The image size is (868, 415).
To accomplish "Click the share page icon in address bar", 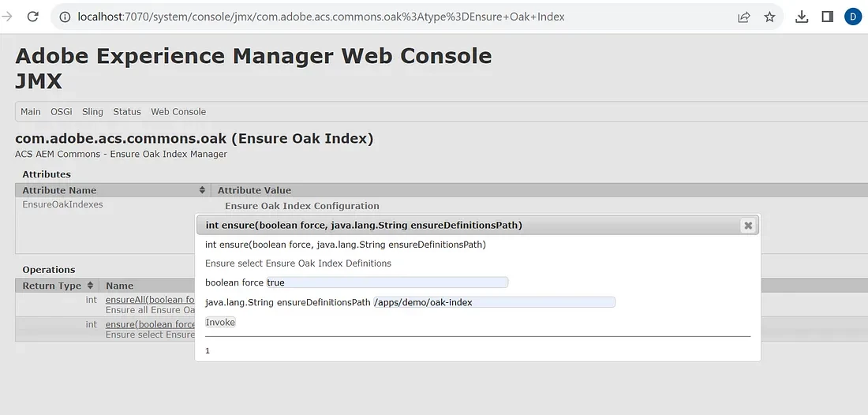I will click(x=744, y=17).
